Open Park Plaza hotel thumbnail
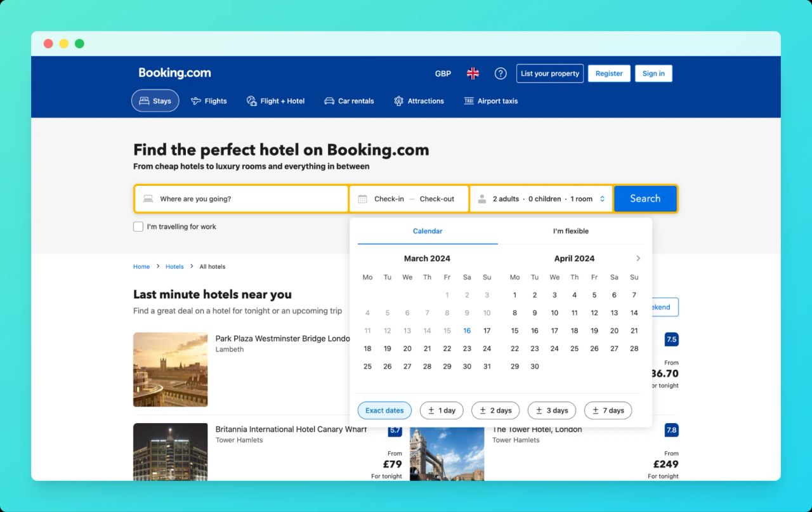 click(x=170, y=369)
